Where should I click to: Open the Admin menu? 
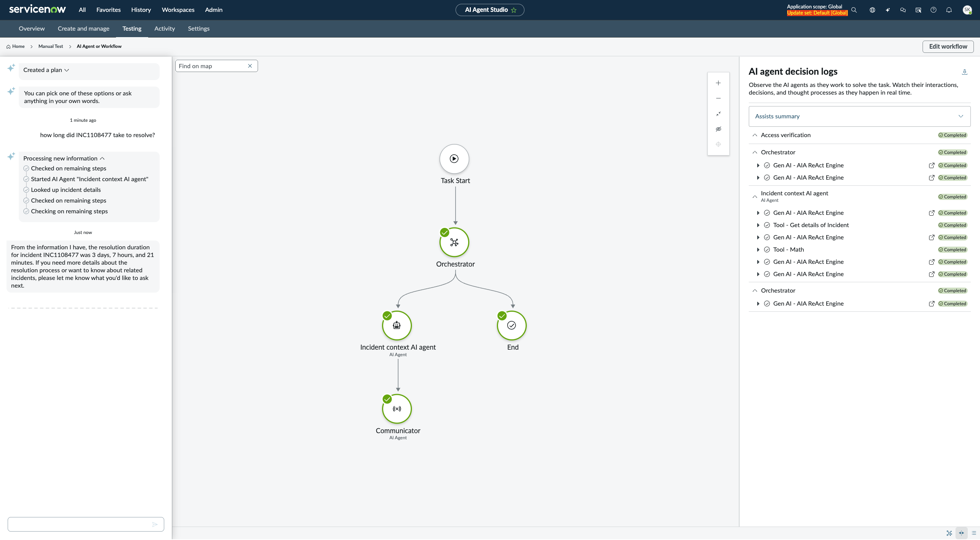coord(214,10)
